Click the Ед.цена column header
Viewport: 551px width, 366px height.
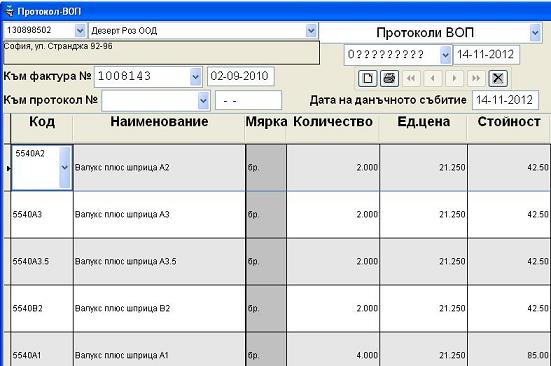423,128
